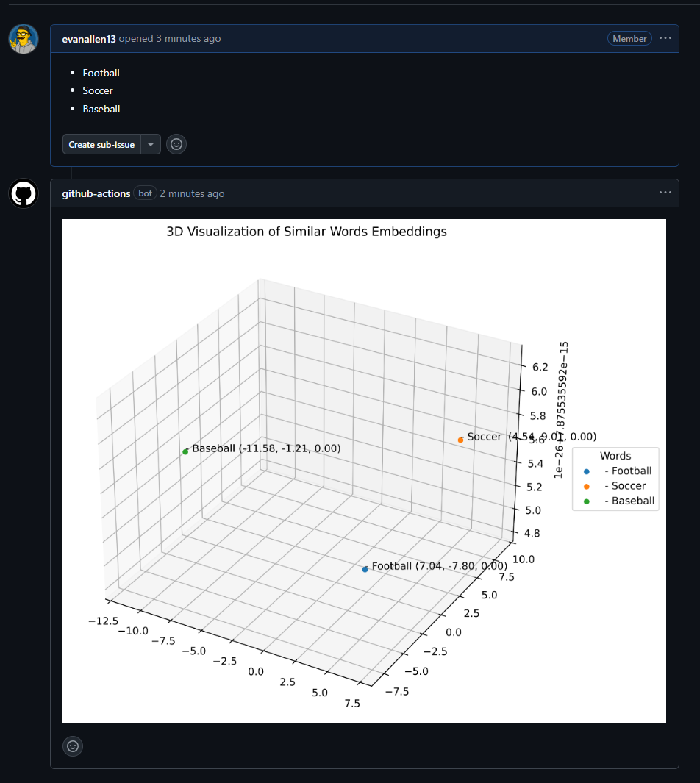Open the kebab menu on evanallen13's comment
This screenshot has height=783, width=700.
pyautogui.click(x=665, y=38)
